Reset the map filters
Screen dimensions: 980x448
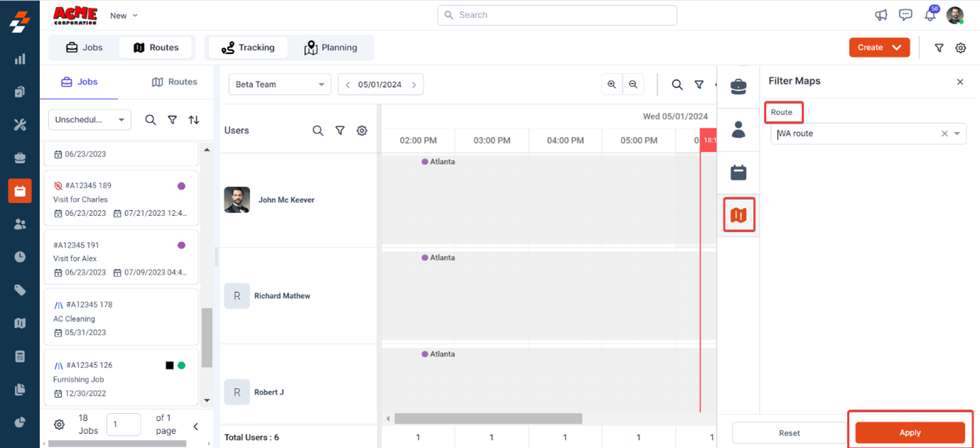coord(789,432)
